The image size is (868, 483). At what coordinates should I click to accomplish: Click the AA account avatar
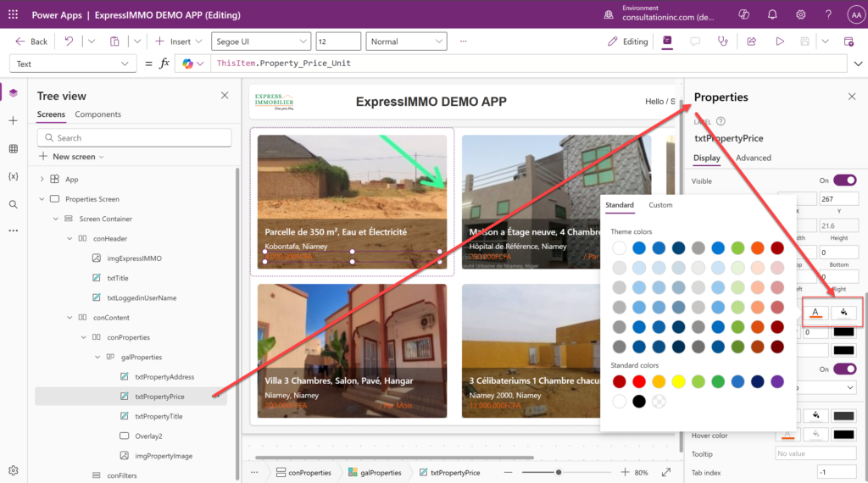856,15
